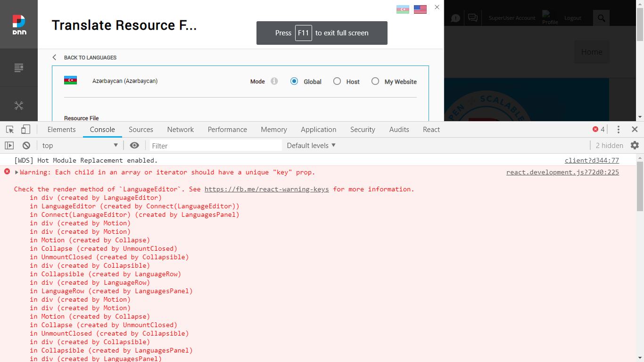Select the Inspect Element tool in DevTools

(9, 129)
